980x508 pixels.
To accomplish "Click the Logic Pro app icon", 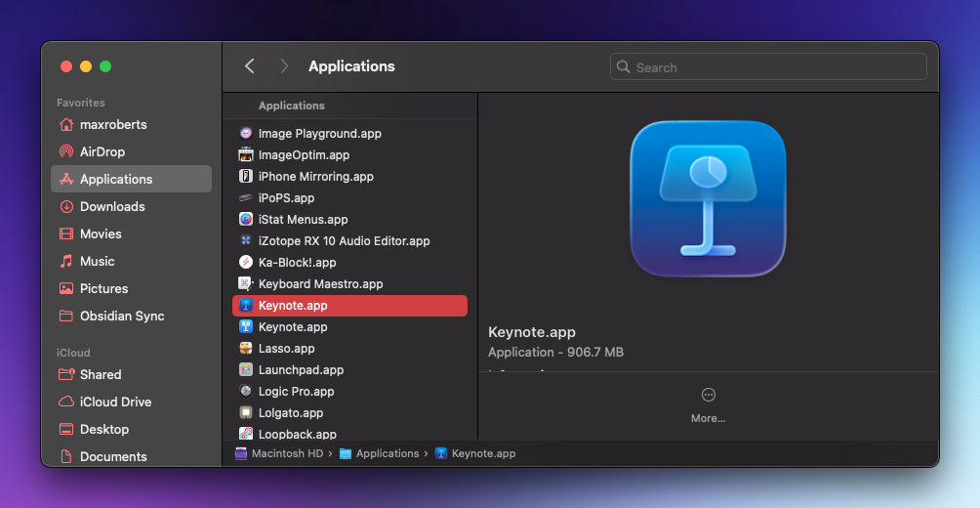I will tap(246, 391).
